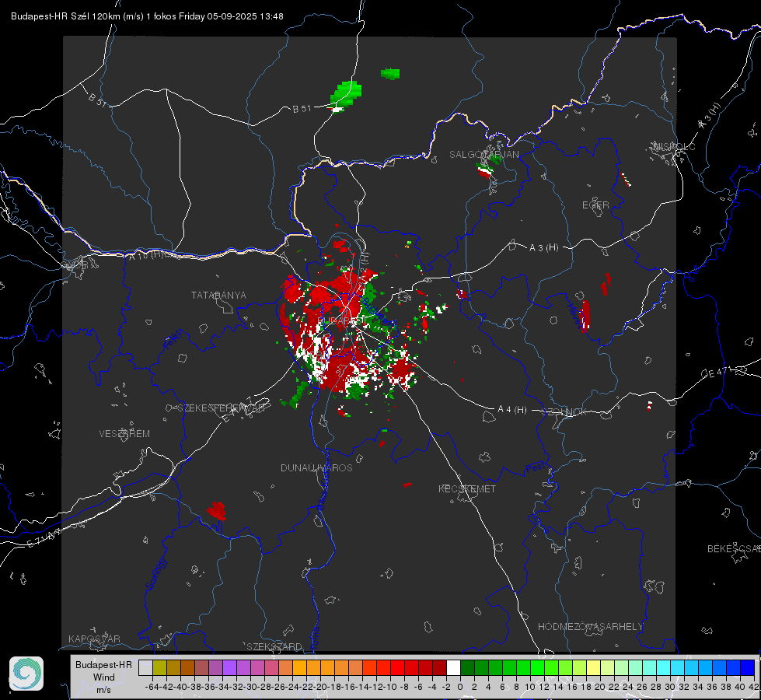Select the white swatch between -2 and 0
The height and width of the screenshot is (700, 761).
(453, 668)
